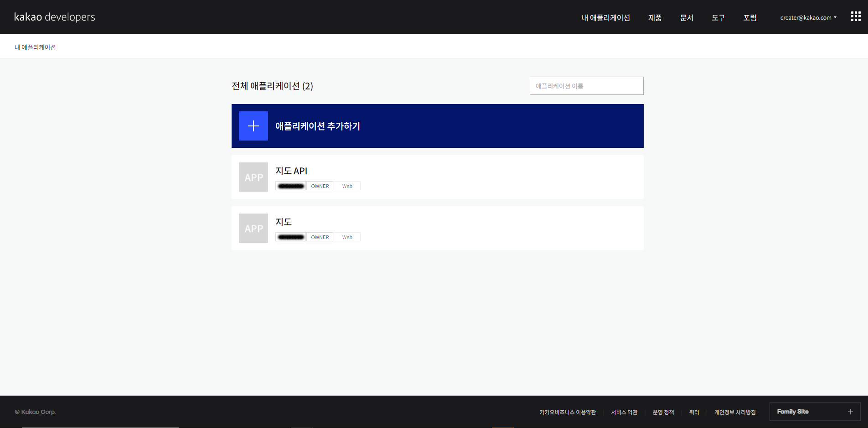Click the © Kakao Corp. text
Image resolution: width=868 pixels, height=428 pixels.
[x=35, y=412]
